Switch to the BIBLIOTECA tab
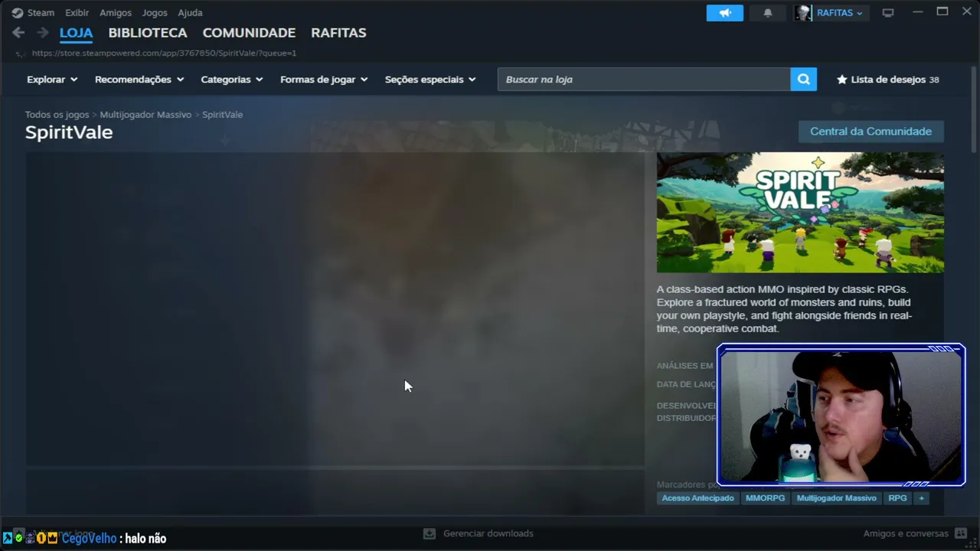Viewport: 980px width, 551px height. point(148,33)
